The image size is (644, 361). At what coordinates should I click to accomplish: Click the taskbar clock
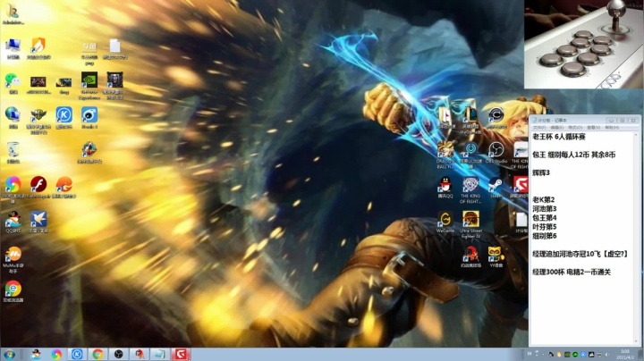tap(625, 355)
